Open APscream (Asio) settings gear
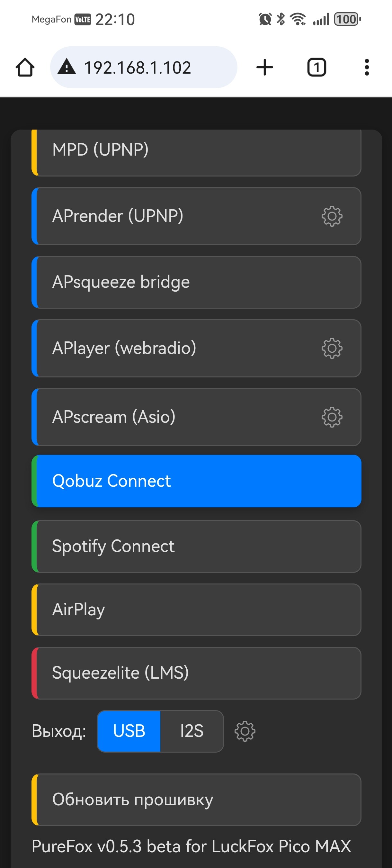This screenshot has height=868, width=392. tap(332, 417)
